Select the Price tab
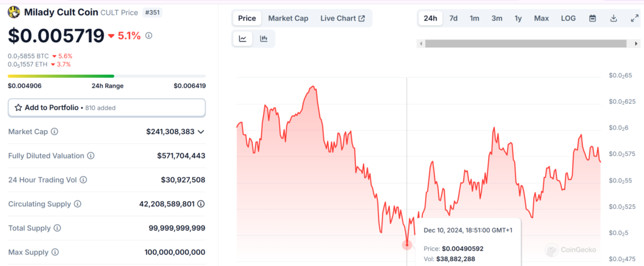Image resolution: width=644 pixels, height=266 pixels. [247, 18]
